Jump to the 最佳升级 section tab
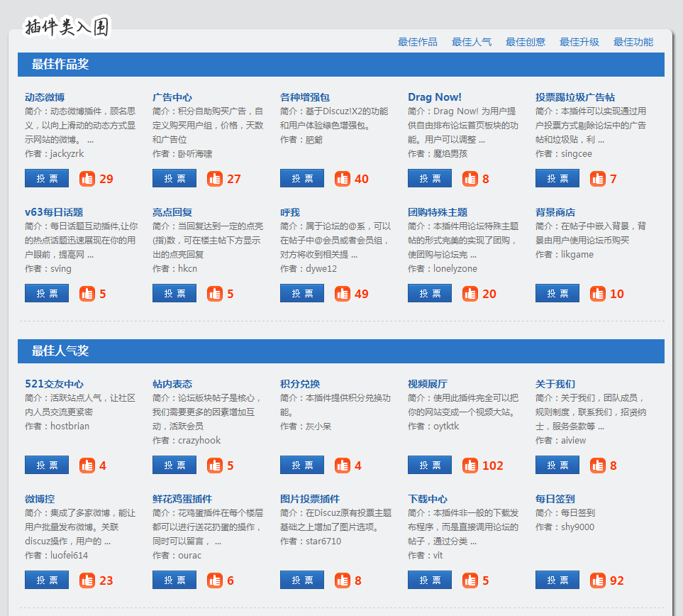 [579, 42]
